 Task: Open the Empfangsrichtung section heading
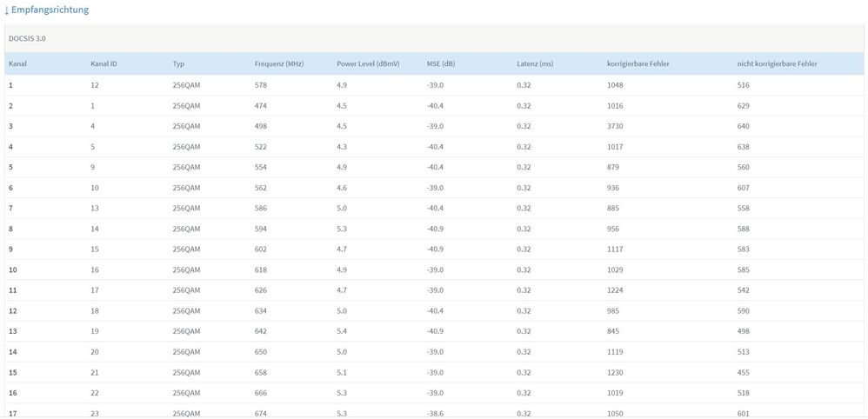50,10
